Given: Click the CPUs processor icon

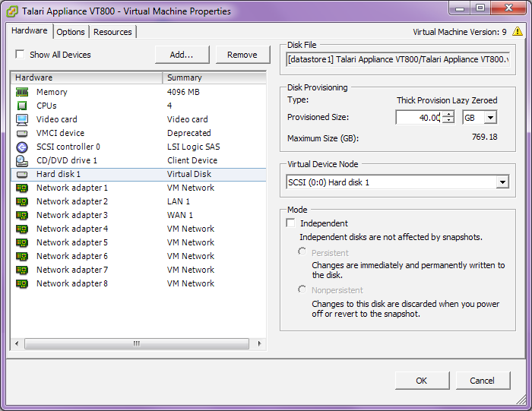Looking at the screenshot, I should click(22, 106).
